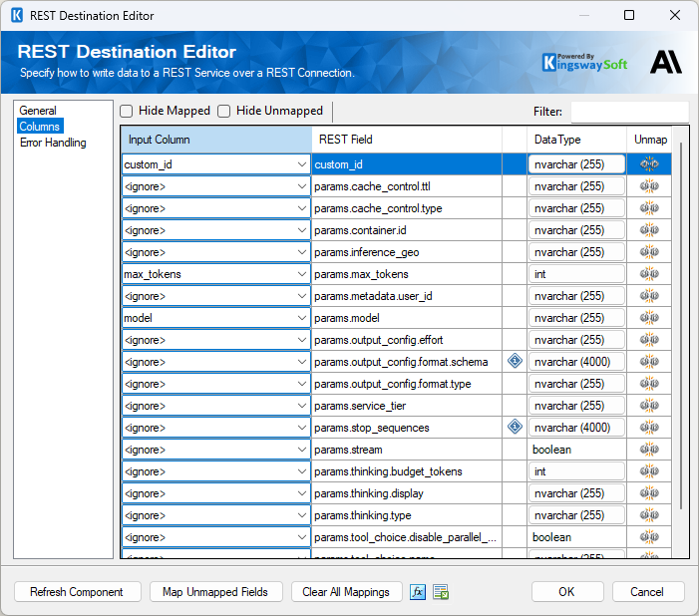699x616 pixels.
Task: Click the Refresh Component button
Action: 77,592
